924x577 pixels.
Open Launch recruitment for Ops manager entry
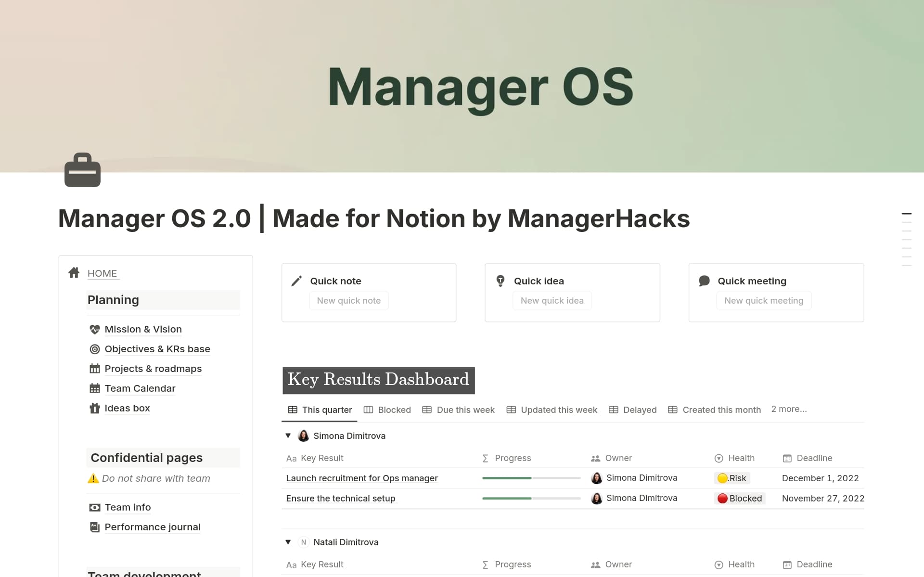[x=361, y=478]
